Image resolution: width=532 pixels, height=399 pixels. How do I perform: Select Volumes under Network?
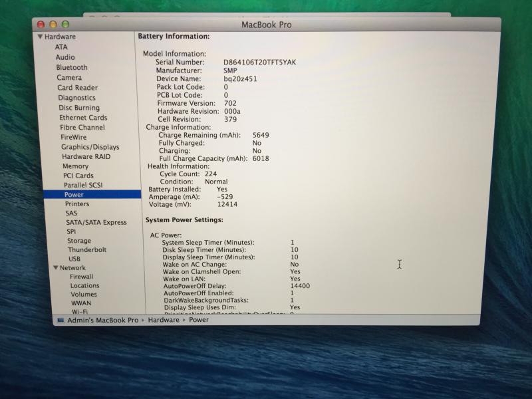click(84, 294)
